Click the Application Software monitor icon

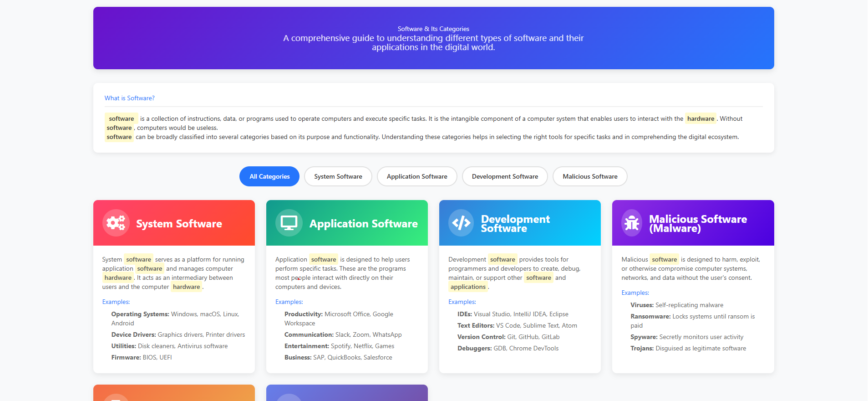click(289, 223)
